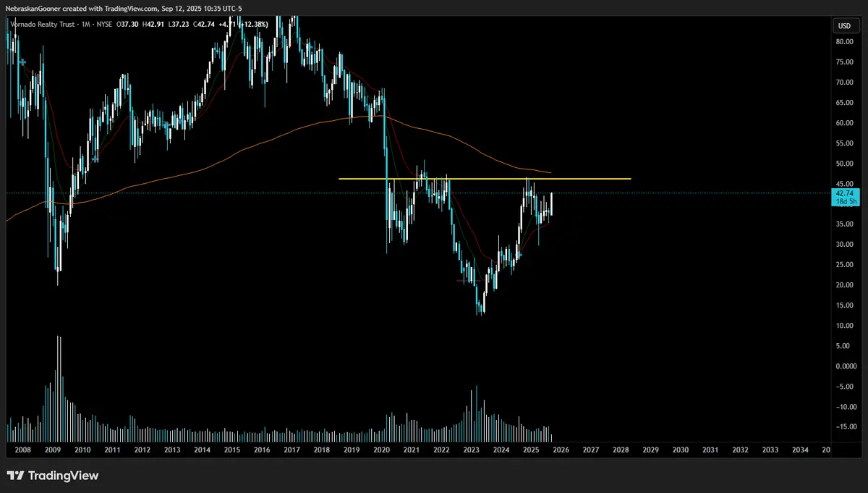Click the 25.00 price axis label
Image resolution: width=868 pixels, height=493 pixels.
click(844, 265)
